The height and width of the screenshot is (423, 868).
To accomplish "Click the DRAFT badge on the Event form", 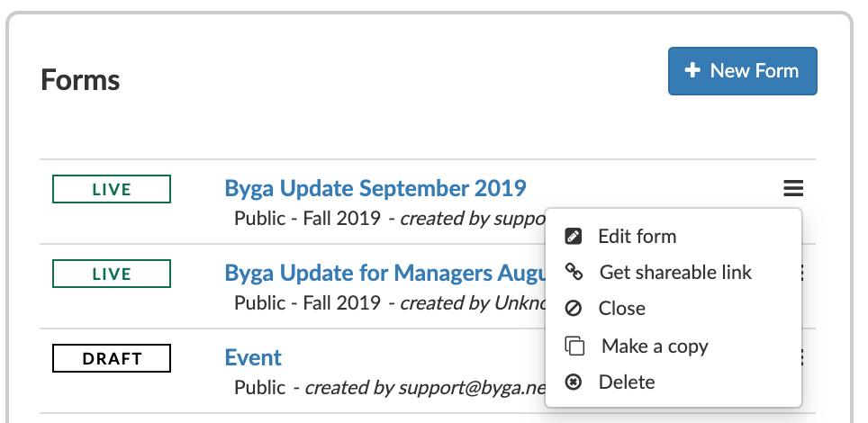I will (112, 358).
